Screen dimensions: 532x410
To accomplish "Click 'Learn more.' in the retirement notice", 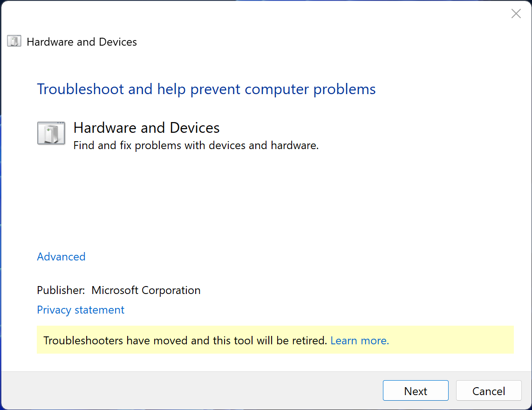I will click(x=359, y=340).
